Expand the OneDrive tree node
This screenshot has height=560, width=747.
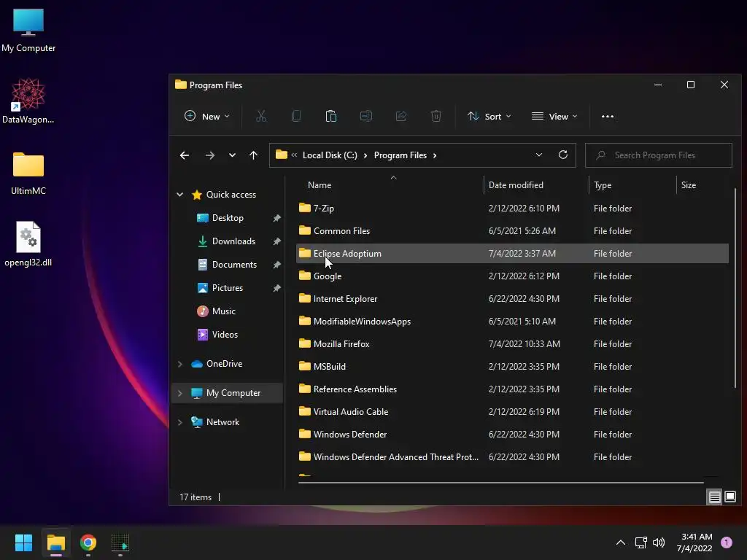(180, 364)
